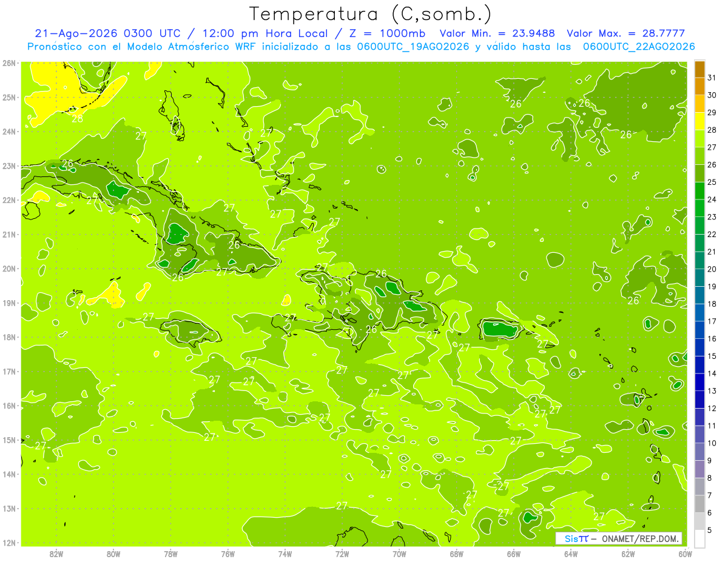Click the '82W' longitude axis label
728x562 pixels.
point(56,554)
